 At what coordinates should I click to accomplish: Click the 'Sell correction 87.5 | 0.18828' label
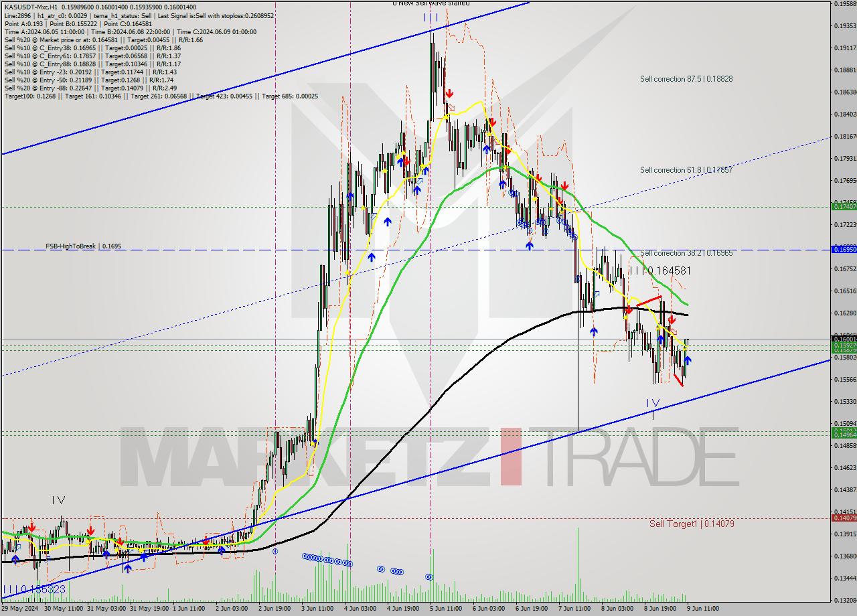click(686, 79)
